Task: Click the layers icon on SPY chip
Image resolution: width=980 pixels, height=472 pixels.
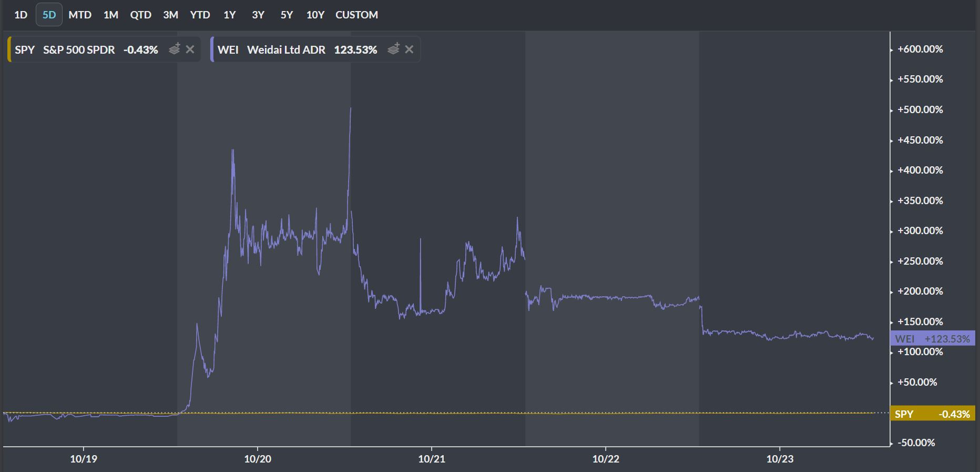Action: pyautogui.click(x=175, y=49)
